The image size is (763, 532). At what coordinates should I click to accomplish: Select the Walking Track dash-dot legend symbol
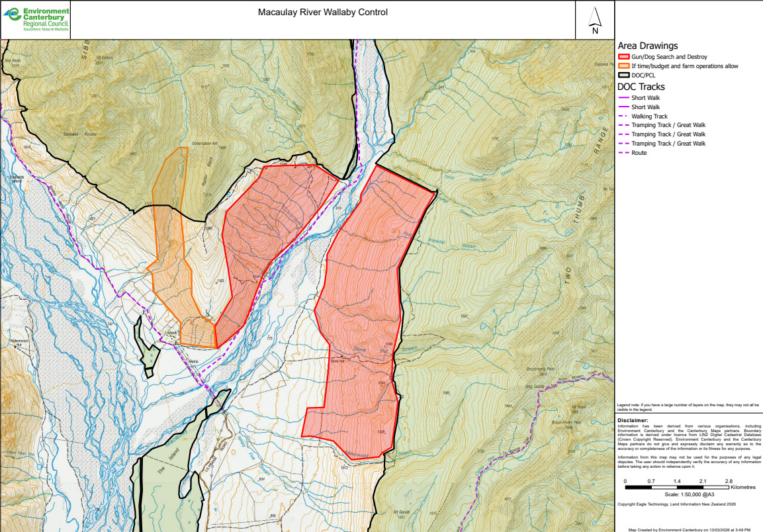click(x=623, y=116)
